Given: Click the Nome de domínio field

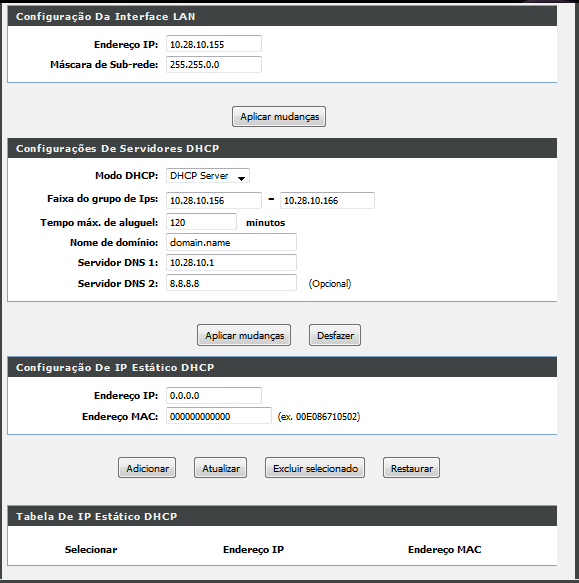Looking at the screenshot, I should 231,242.
